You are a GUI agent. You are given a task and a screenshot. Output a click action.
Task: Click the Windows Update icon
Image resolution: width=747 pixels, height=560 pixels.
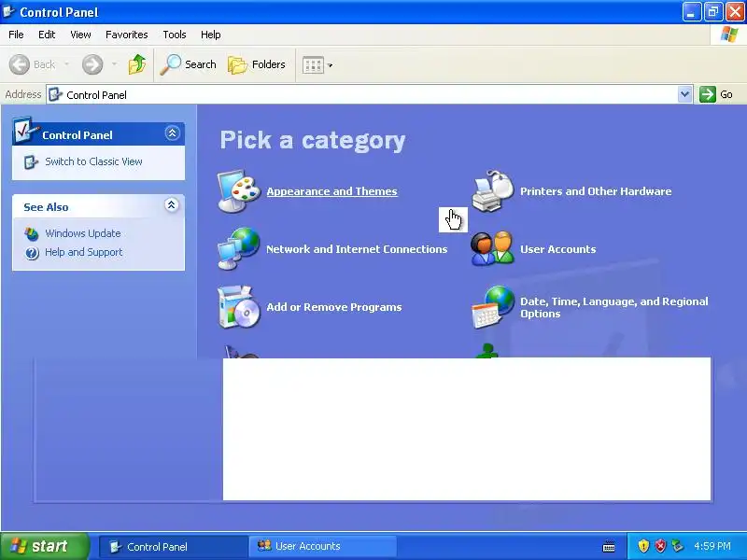pos(32,233)
